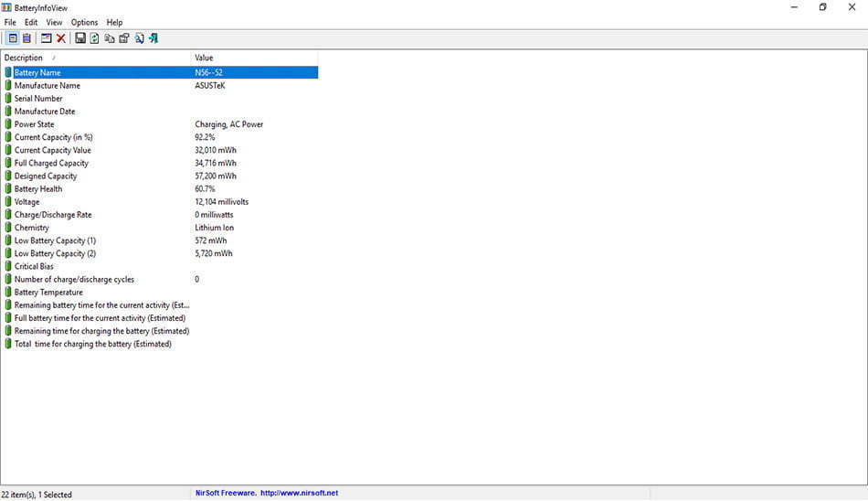Click the '60.7%' battery health value
This screenshot has width=868, height=501.
coord(205,188)
